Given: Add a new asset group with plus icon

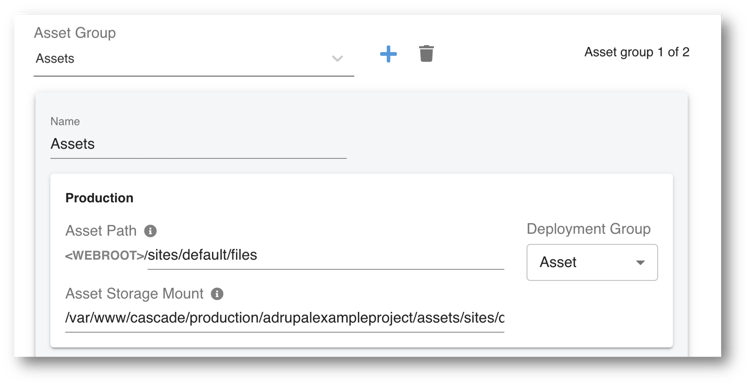Looking at the screenshot, I should click(x=388, y=54).
